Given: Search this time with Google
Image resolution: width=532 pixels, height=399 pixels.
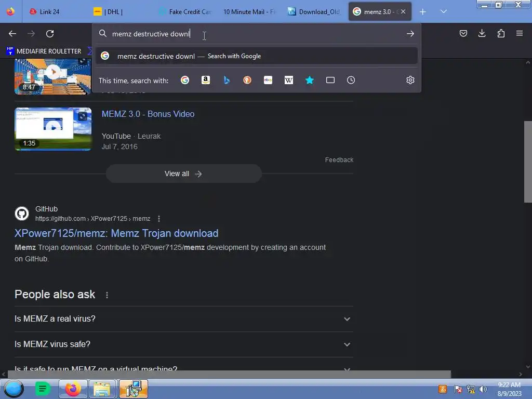Looking at the screenshot, I should click(185, 80).
